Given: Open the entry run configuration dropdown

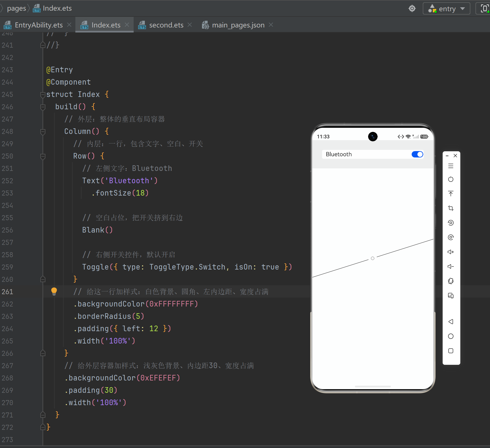Looking at the screenshot, I should click(446, 8).
